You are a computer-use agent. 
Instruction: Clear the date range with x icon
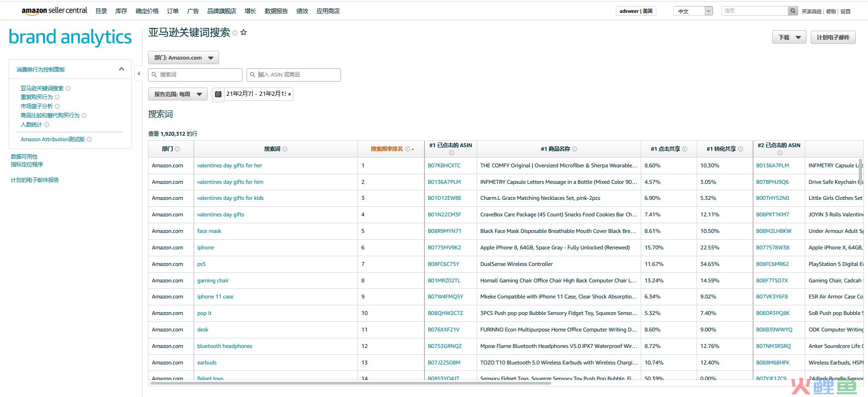tap(289, 94)
